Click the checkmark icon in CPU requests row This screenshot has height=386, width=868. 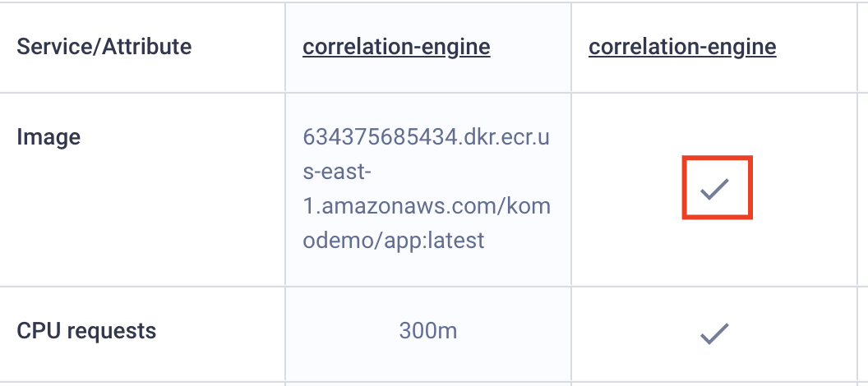[714, 334]
